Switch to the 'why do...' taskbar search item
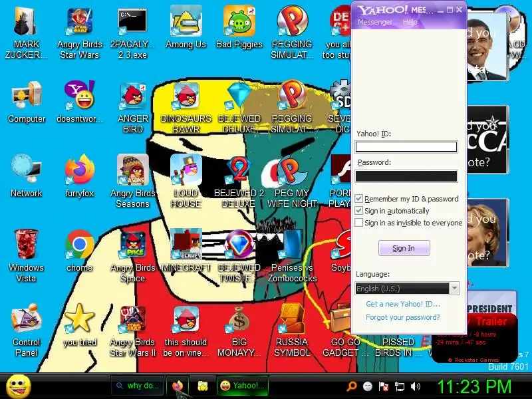532x399 pixels. point(138,386)
